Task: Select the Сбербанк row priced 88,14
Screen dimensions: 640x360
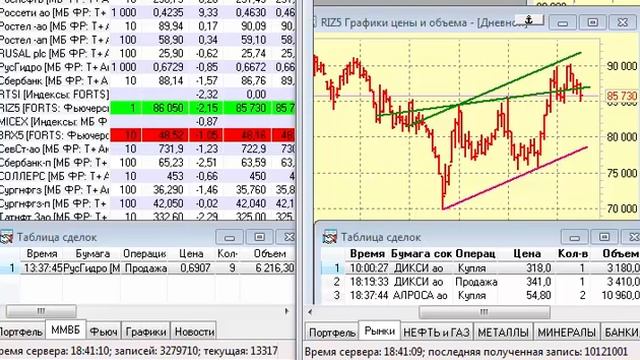Action: click(147, 80)
